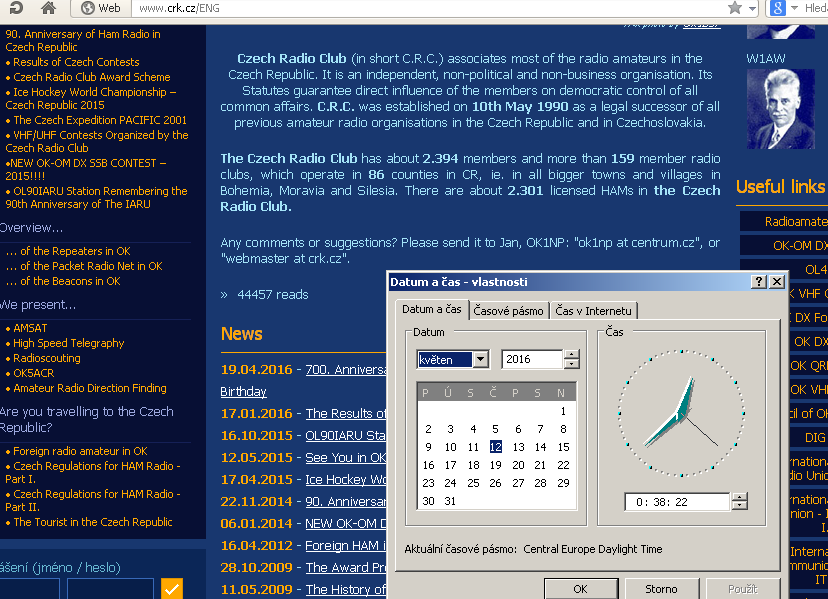
Task: Select day 31 in the calendar
Action: (x=450, y=501)
